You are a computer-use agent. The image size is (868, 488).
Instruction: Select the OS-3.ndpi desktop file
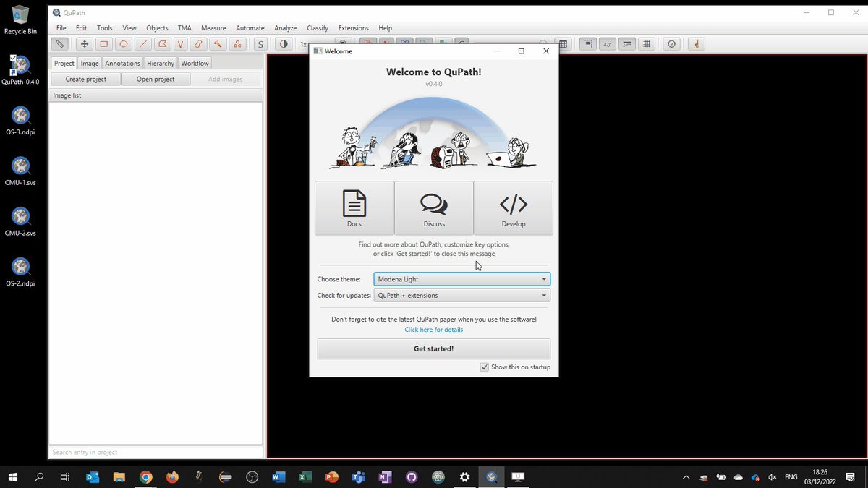tap(21, 121)
